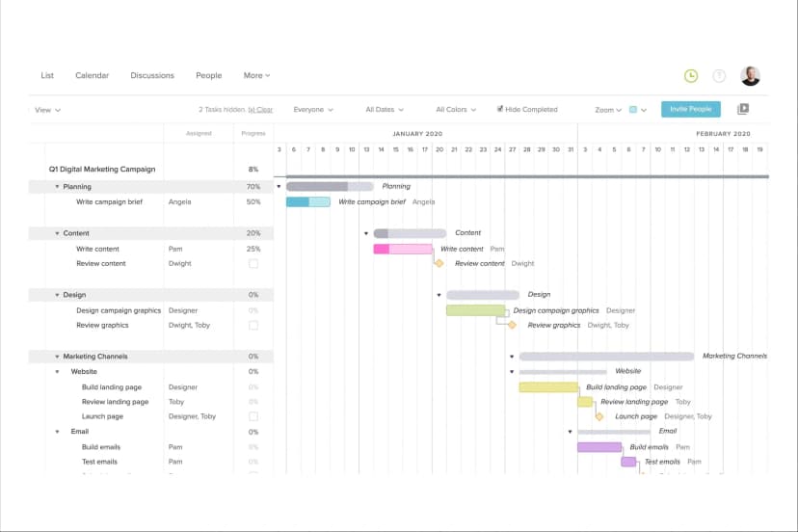Switch to the Discussions tab
This screenshot has height=532, width=798.
click(x=152, y=75)
